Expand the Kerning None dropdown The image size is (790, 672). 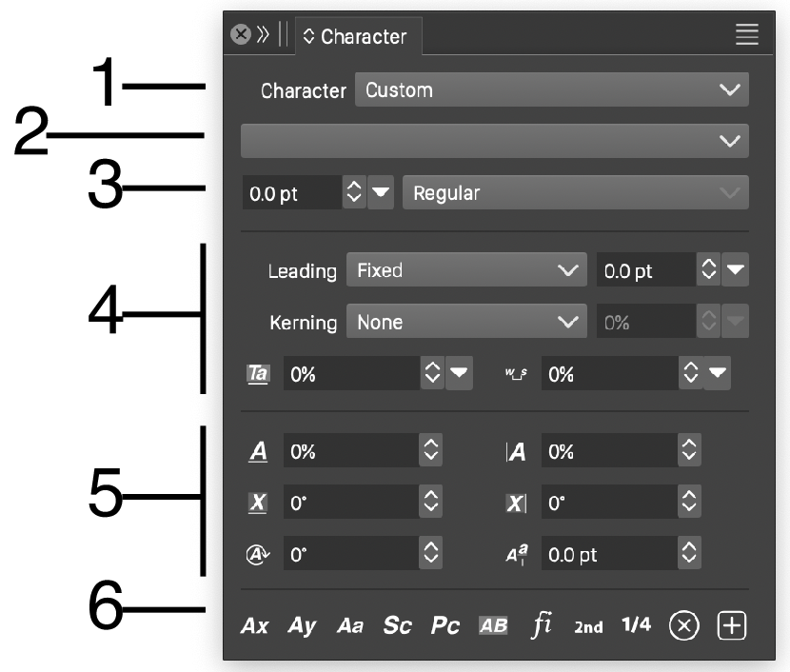point(465,322)
